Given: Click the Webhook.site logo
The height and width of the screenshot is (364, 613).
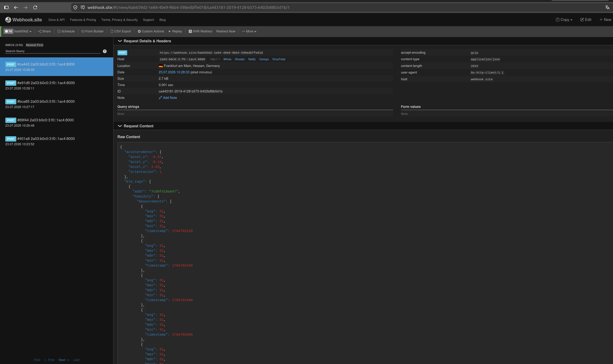Looking at the screenshot, I should pyautogui.click(x=24, y=20).
